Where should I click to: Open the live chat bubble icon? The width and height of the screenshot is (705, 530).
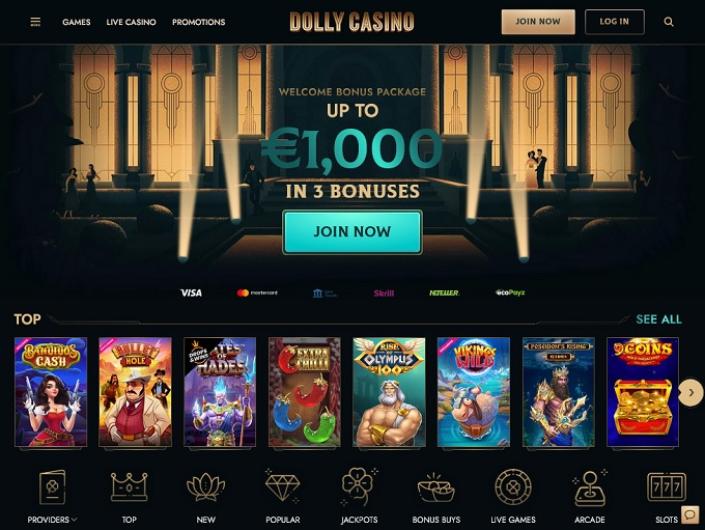[690, 514]
